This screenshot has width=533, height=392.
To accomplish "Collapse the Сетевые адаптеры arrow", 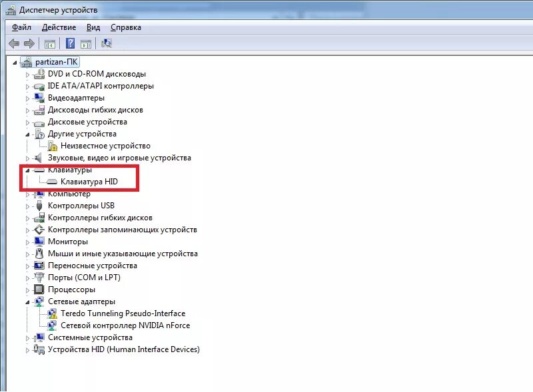I will [x=27, y=302].
